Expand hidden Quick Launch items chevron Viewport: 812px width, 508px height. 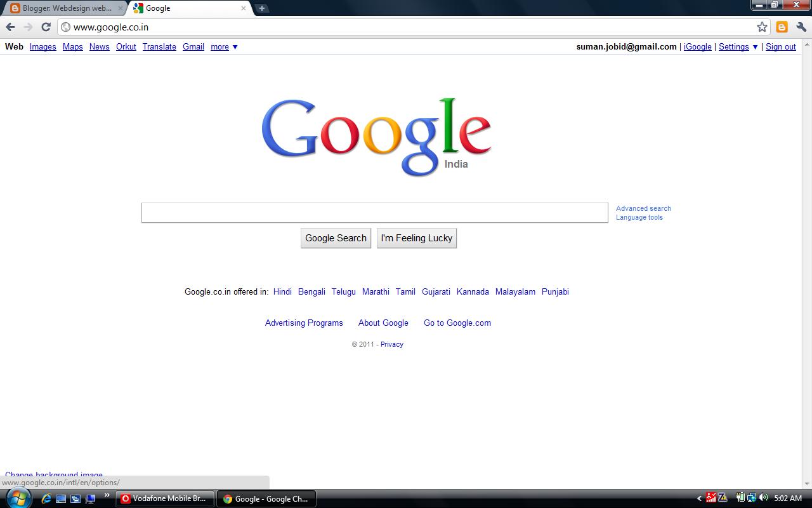tap(107, 495)
